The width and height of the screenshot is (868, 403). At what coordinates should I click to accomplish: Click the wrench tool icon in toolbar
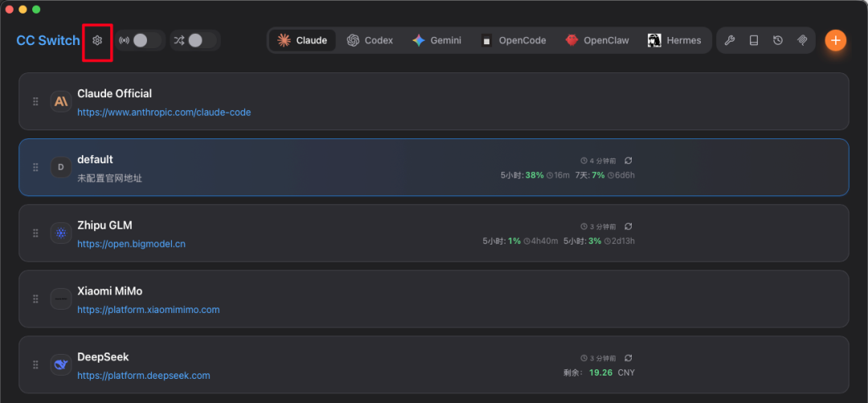click(729, 40)
